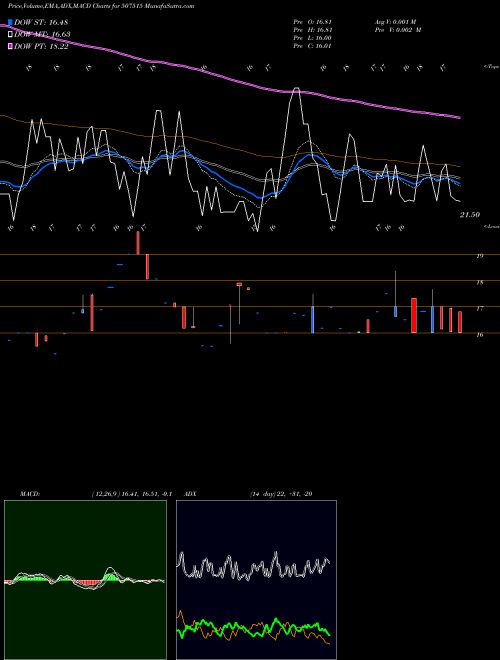Click the 'Pre C: 16.01' value

click(x=313, y=46)
